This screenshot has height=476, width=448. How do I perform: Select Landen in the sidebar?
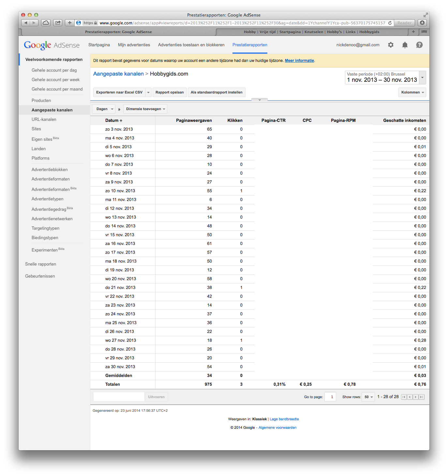point(38,149)
